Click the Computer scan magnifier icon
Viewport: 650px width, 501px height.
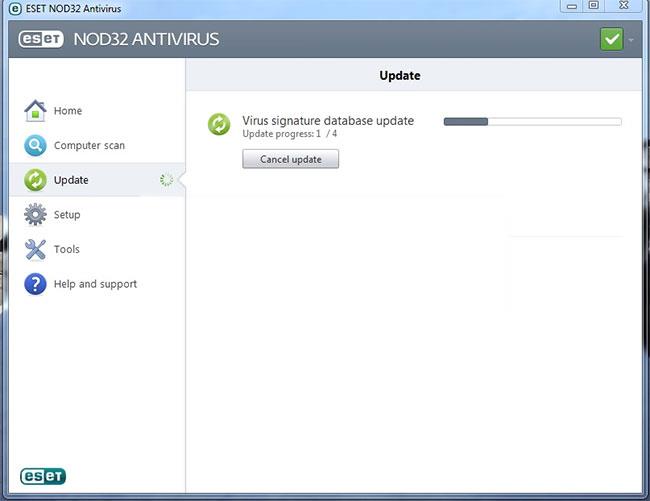pos(35,145)
